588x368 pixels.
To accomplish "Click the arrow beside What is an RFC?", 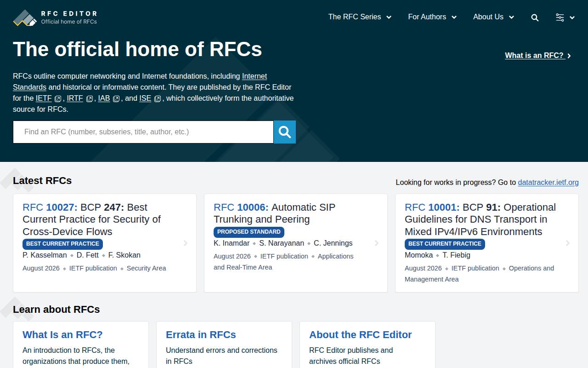I will [569, 56].
